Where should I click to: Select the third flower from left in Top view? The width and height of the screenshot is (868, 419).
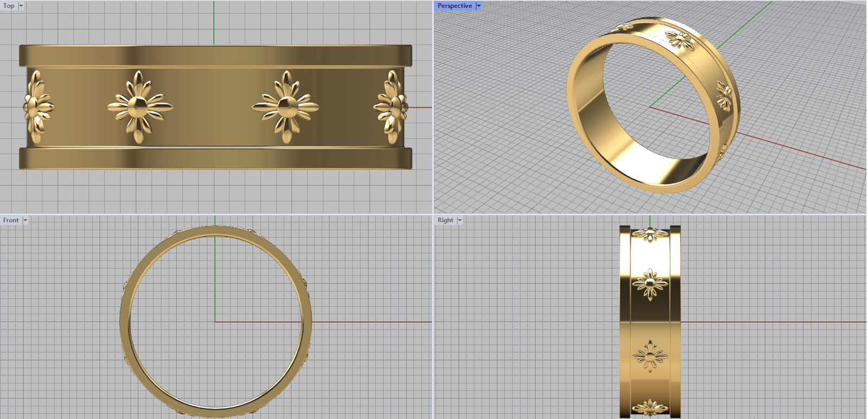click(x=286, y=106)
